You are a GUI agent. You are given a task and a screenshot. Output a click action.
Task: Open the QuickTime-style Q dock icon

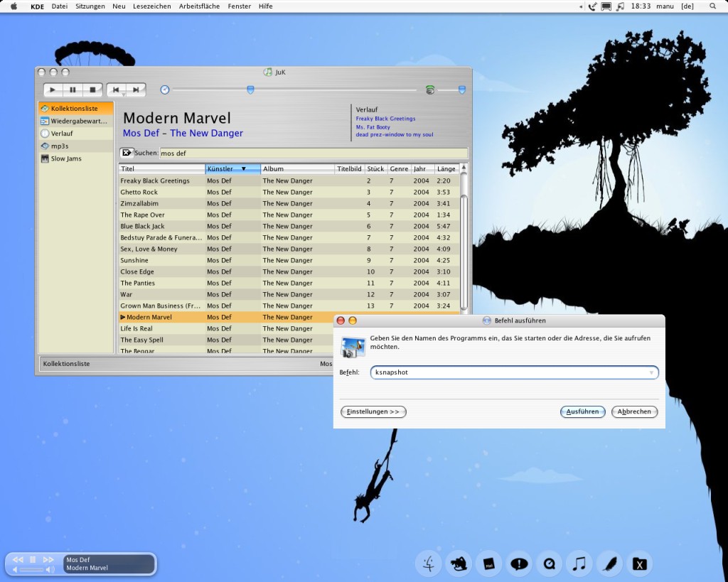click(x=550, y=564)
